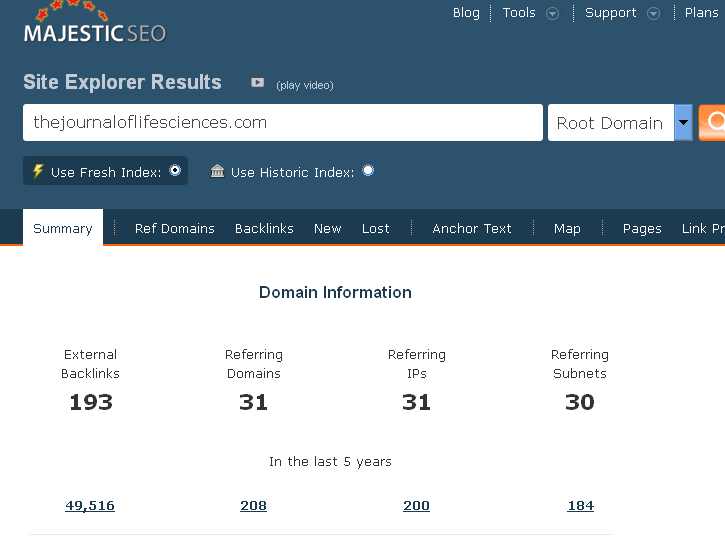Click the Majestic SEO logo
Screen dimensions: 725x557
click(94, 23)
